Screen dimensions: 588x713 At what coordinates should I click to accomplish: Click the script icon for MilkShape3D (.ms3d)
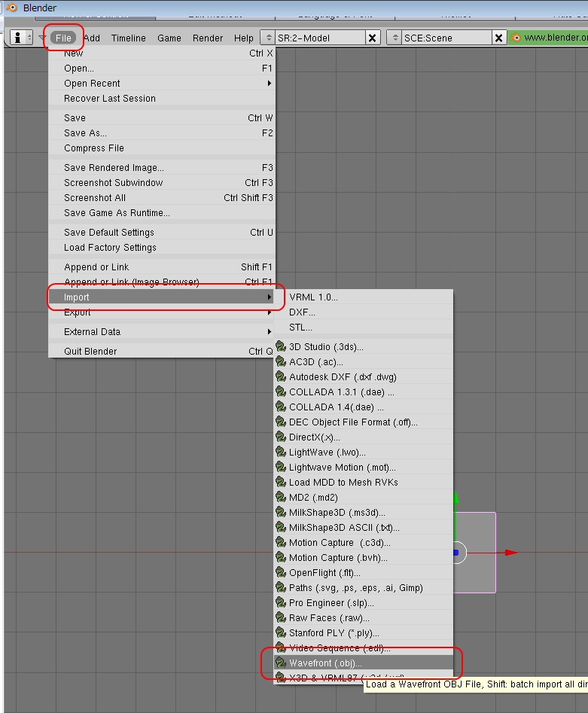click(281, 512)
